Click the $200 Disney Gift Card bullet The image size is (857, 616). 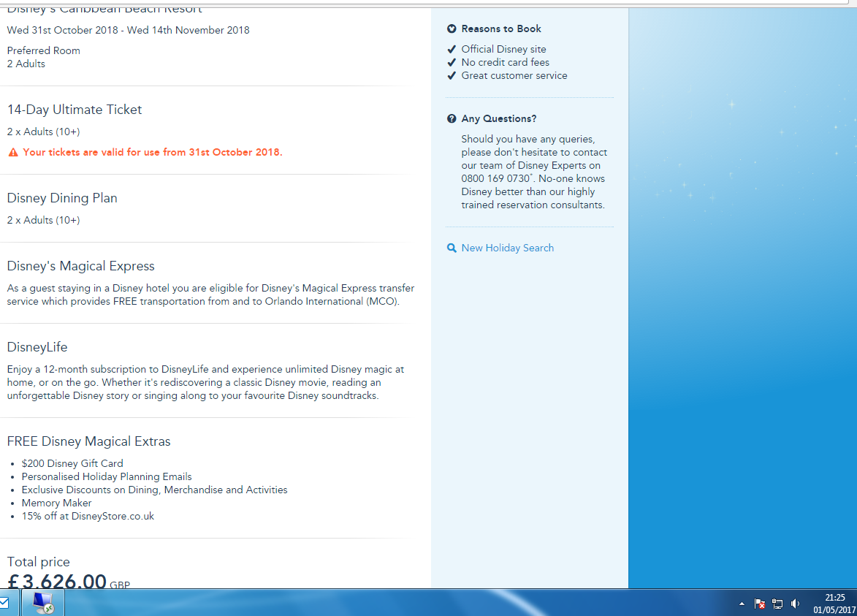point(72,463)
